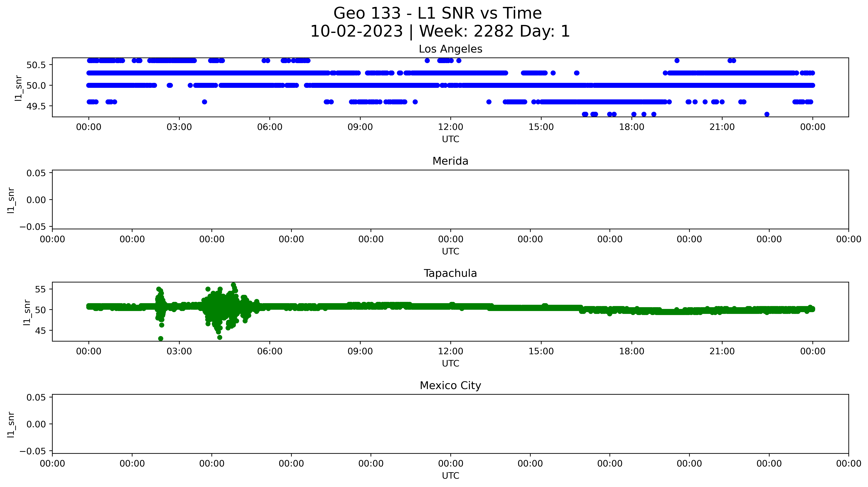
Task: Click the UTC axis label below Los Angeles plot
Action: point(451,139)
